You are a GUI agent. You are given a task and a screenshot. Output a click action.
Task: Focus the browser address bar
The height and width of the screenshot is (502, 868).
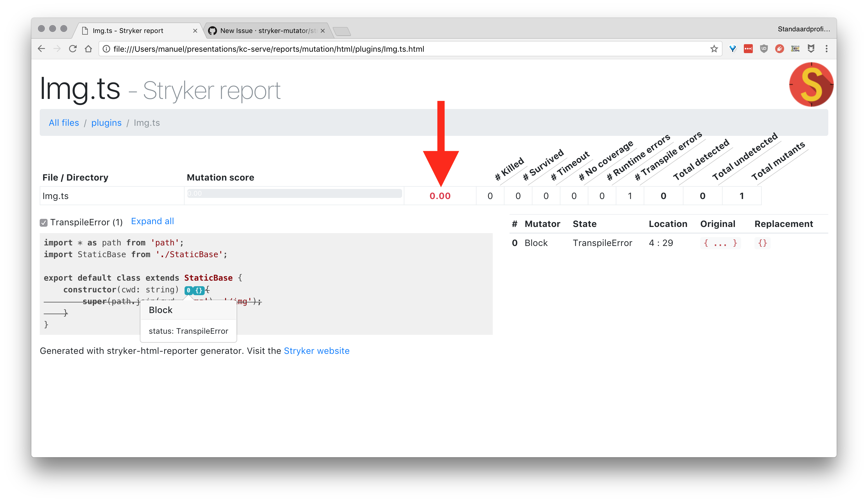tap(410, 49)
